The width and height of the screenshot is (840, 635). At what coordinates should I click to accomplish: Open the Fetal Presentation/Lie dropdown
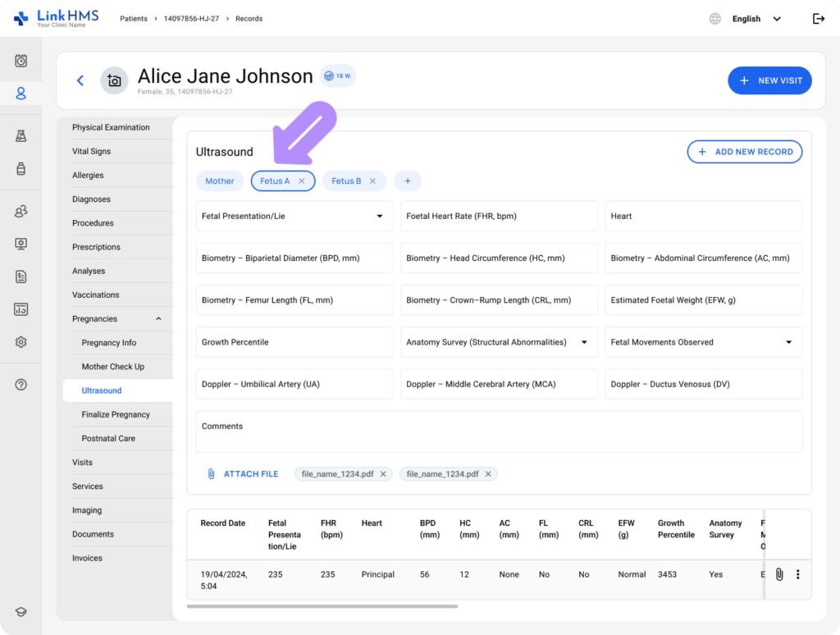pyautogui.click(x=379, y=217)
